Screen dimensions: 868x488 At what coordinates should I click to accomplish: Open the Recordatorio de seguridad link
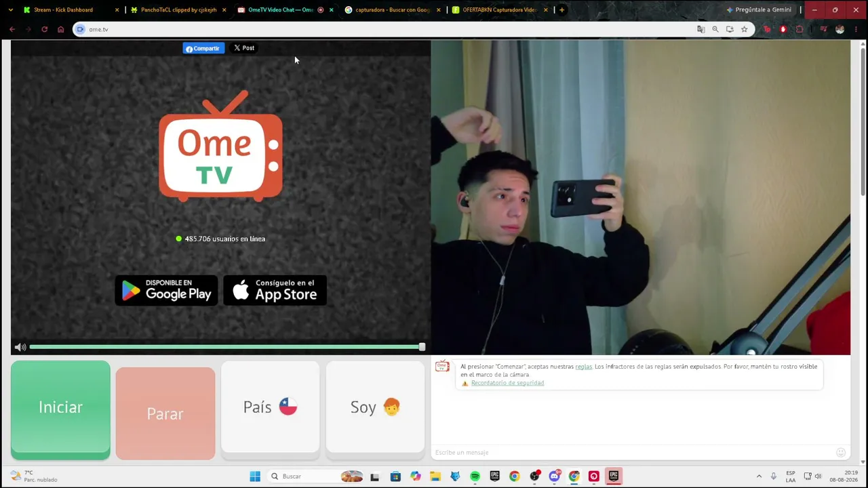point(507,383)
